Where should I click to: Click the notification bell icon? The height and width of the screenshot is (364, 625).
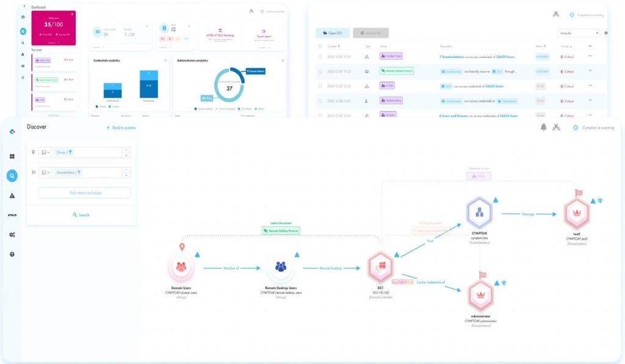tap(543, 127)
